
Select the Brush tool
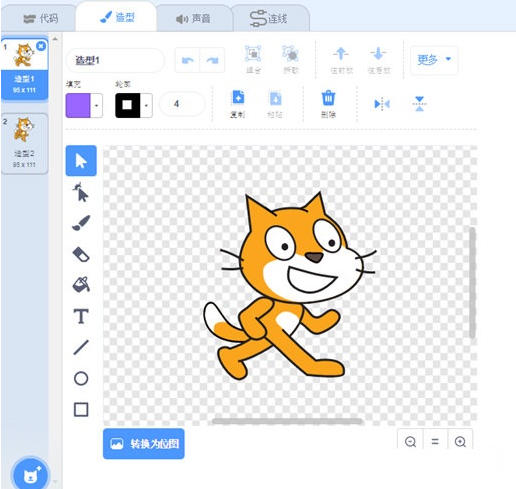pyautogui.click(x=81, y=223)
